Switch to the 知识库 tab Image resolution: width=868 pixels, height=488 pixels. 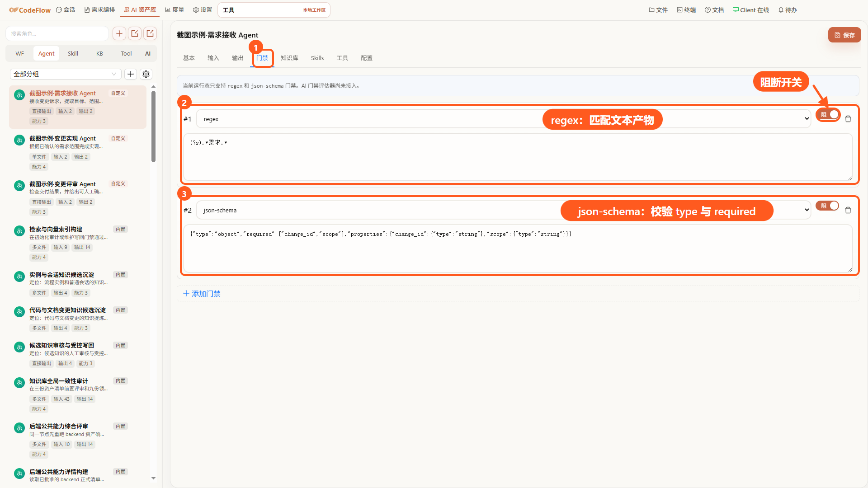coord(289,58)
